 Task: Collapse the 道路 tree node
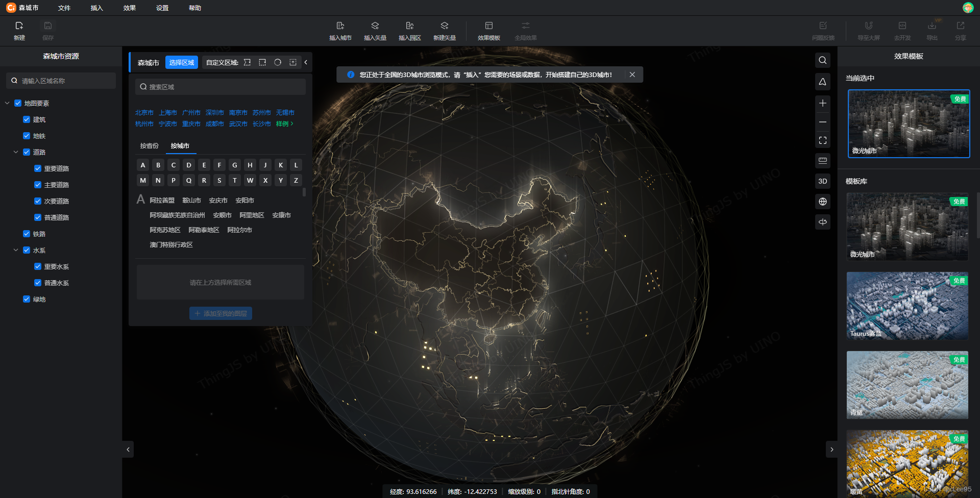16,152
